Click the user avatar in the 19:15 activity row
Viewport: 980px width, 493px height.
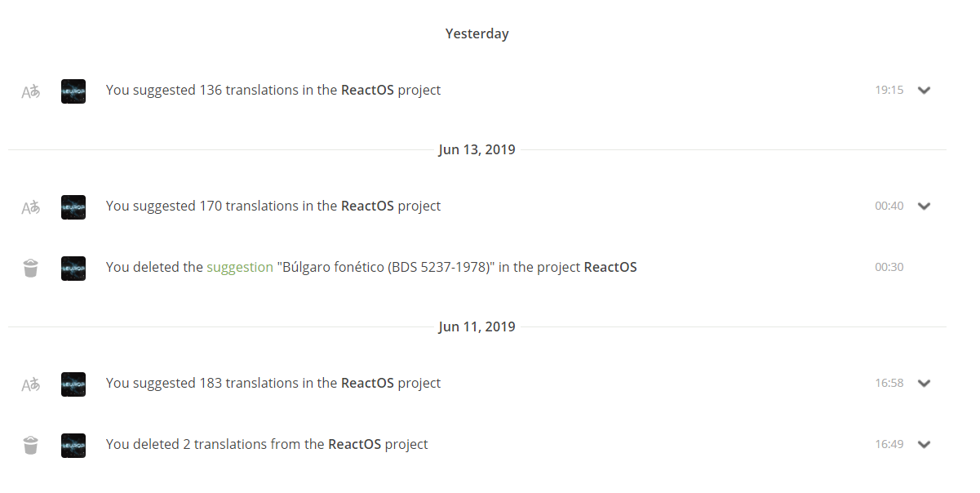(x=73, y=91)
